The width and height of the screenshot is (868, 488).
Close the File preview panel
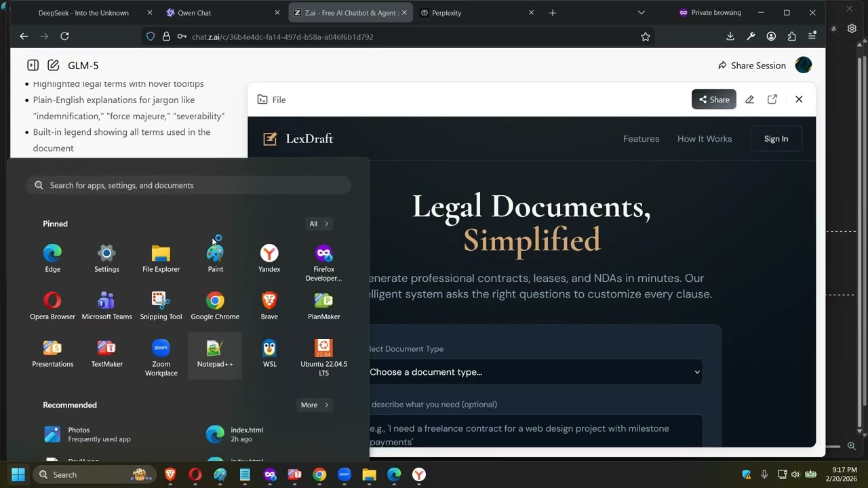[x=799, y=100]
